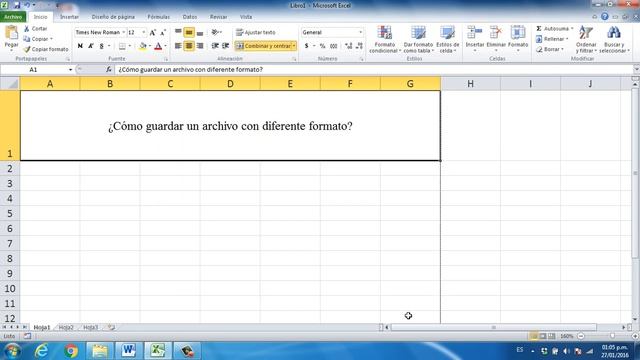Open Dar formato como tabla
The width and height of the screenshot is (640, 360).
coord(418,39)
